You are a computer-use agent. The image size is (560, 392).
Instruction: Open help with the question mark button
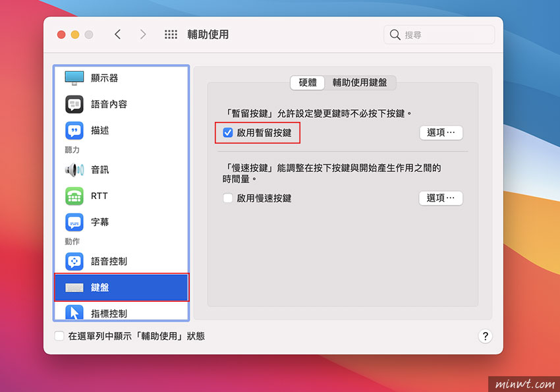tap(485, 336)
